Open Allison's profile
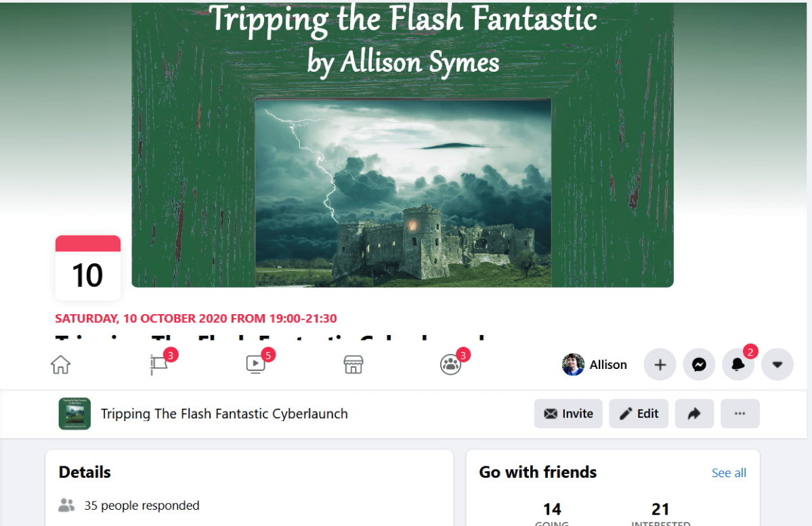812x526 pixels. (x=595, y=364)
